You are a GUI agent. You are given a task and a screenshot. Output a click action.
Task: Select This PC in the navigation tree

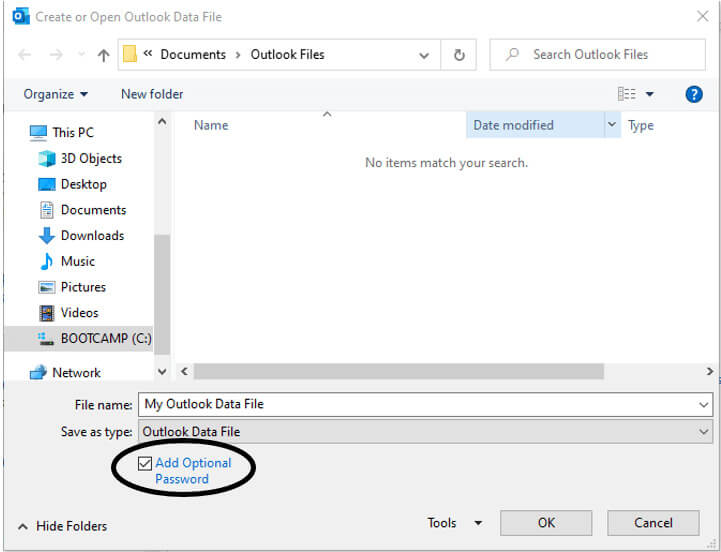(x=73, y=132)
